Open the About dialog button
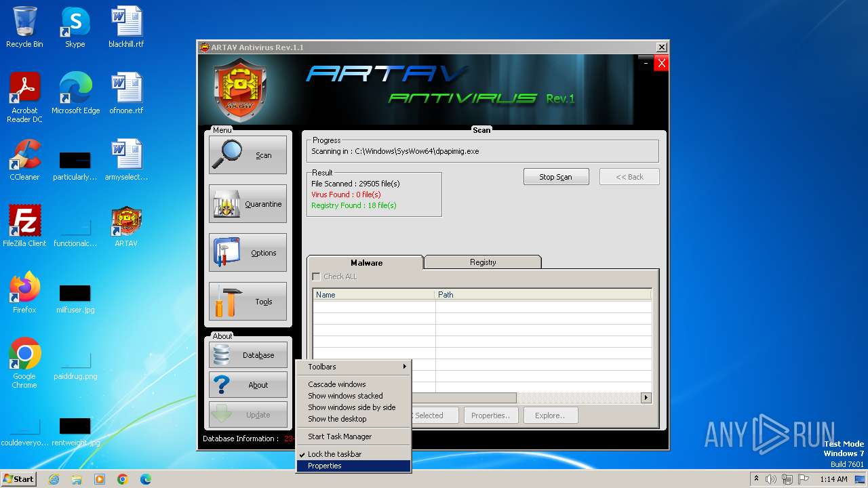This screenshot has height=488, width=868. pos(248,385)
